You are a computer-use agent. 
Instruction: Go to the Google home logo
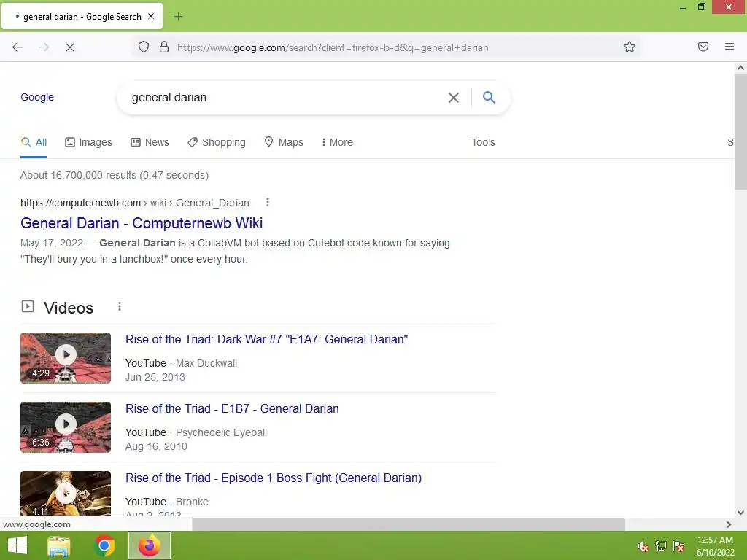coord(37,97)
